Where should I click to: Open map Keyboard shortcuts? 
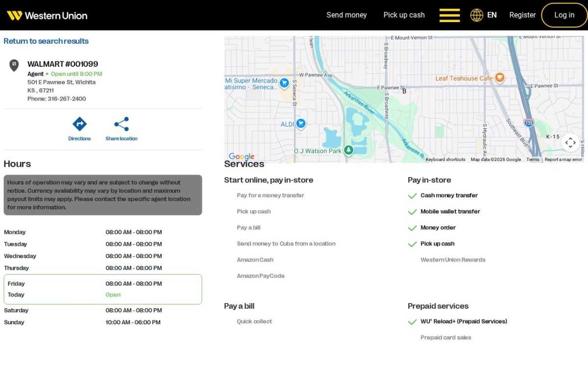tap(445, 159)
